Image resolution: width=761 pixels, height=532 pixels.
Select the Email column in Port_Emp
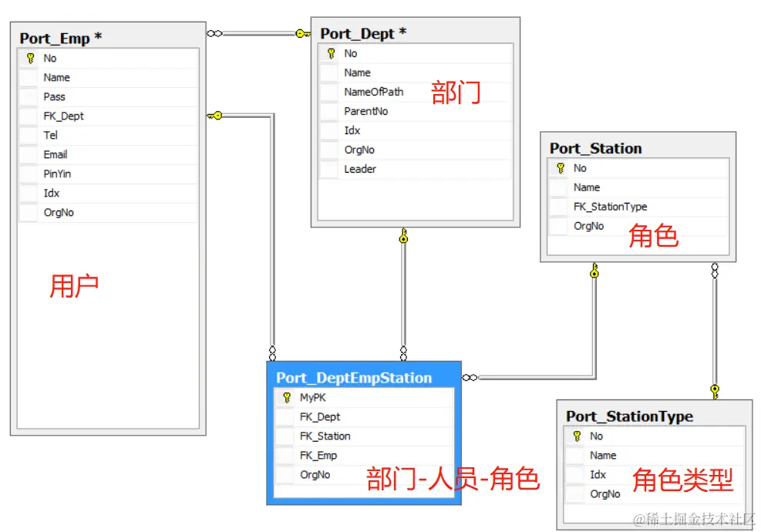pos(108,154)
